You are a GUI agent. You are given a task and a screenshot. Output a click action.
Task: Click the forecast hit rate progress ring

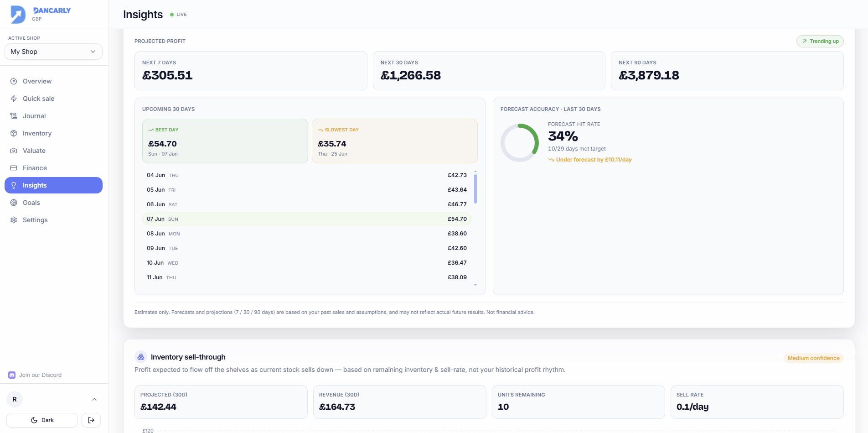520,143
